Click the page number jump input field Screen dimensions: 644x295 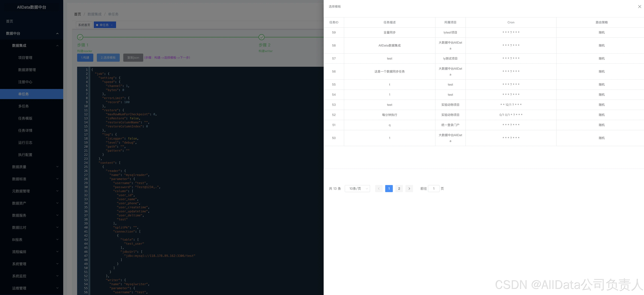pyautogui.click(x=434, y=188)
